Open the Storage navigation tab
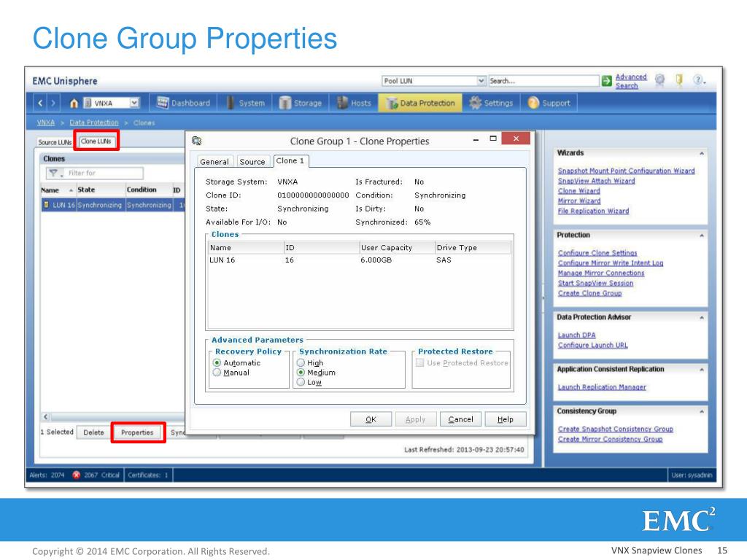The height and width of the screenshot is (560, 747). [301, 103]
